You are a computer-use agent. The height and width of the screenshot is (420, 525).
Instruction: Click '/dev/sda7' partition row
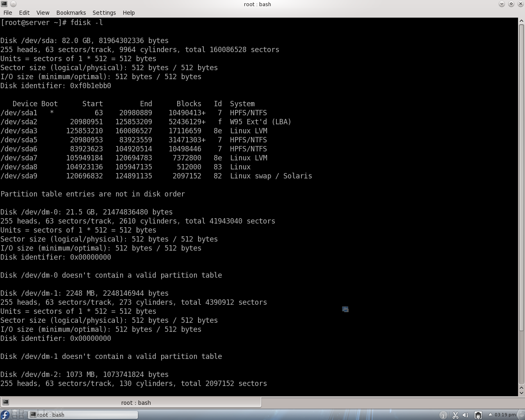pyautogui.click(x=134, y=158)
